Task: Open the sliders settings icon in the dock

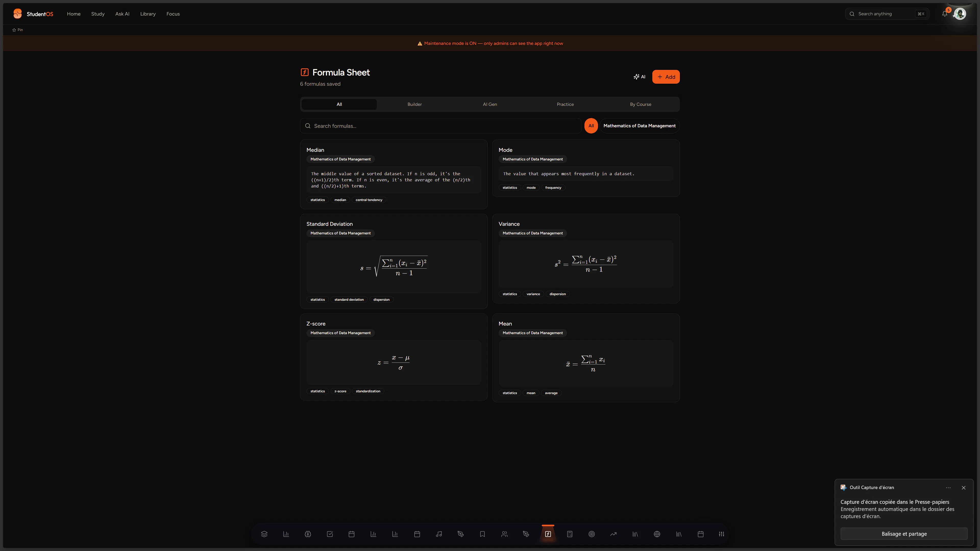Action: (x=721, y=534)
